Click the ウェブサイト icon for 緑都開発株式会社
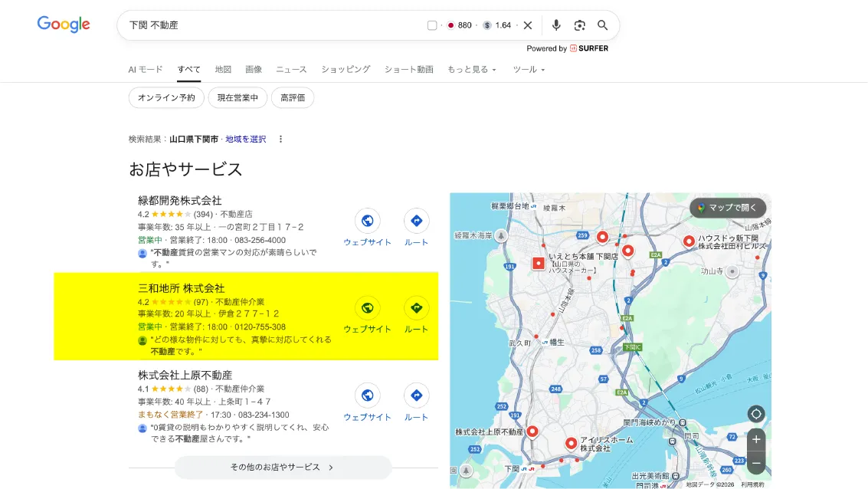Viewport: 868px width, 489px height. click(368, 220)
